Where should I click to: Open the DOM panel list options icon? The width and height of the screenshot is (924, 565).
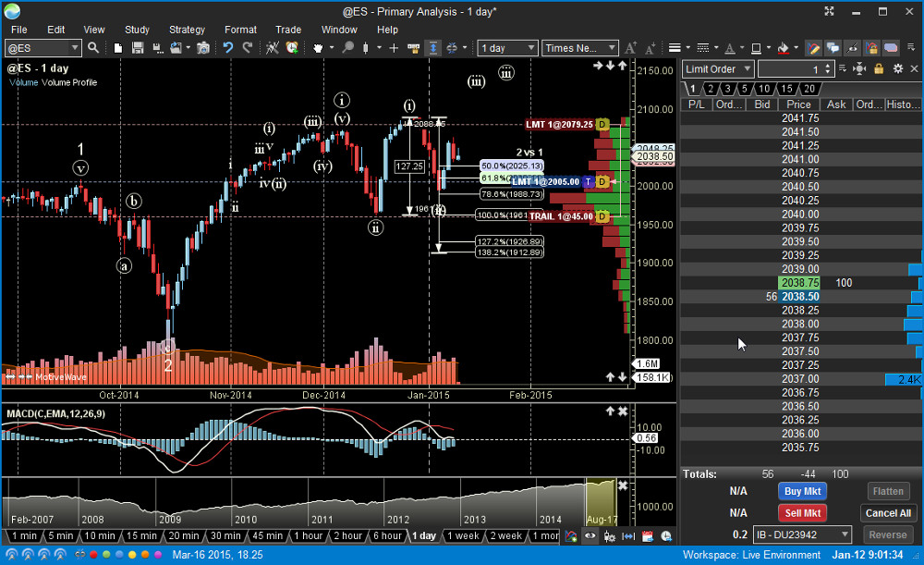click(x=843, y=68)
